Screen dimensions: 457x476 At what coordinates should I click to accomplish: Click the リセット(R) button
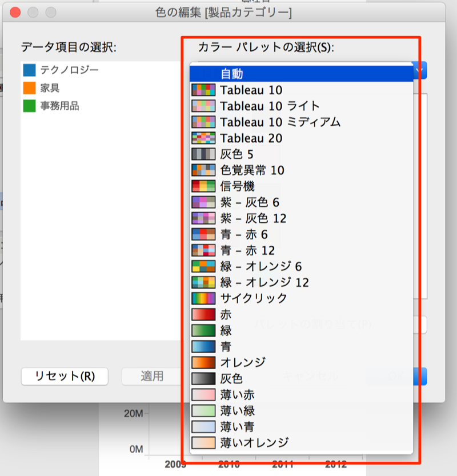tap(64, 377)
